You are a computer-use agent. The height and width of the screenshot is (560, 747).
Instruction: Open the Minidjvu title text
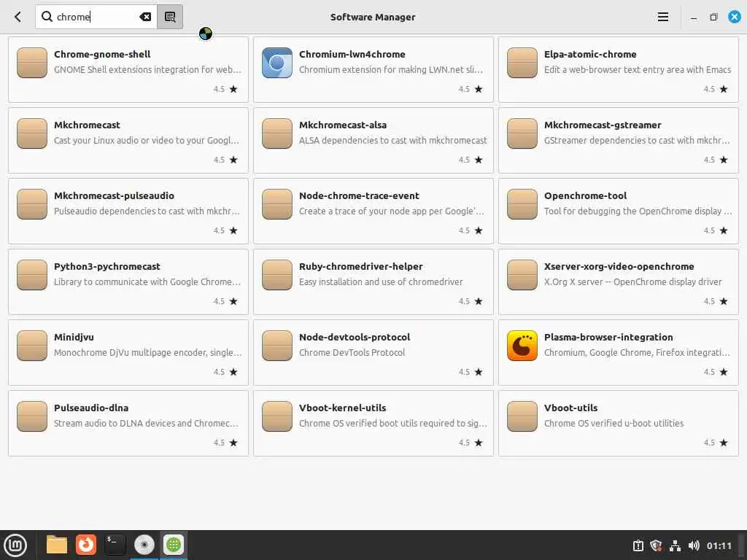74,337
